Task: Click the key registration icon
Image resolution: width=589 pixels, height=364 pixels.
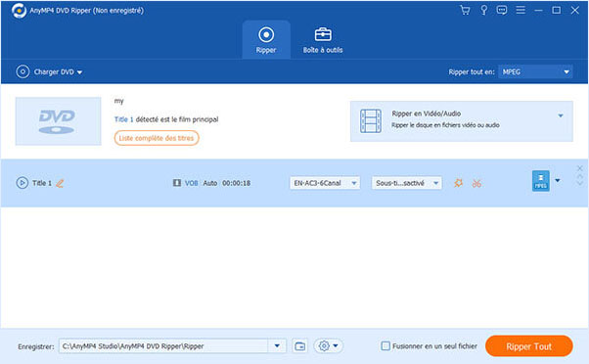Action: click(x=483, y=10)
